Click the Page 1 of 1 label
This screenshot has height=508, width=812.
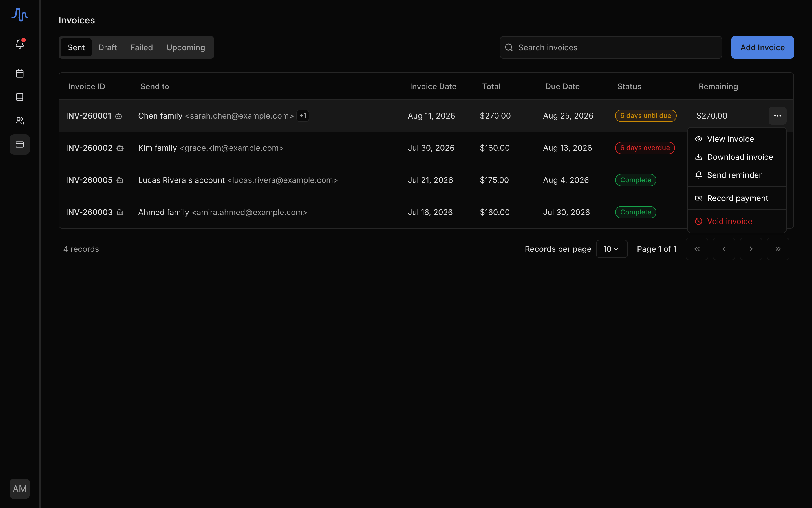click(x=657, y=249)
